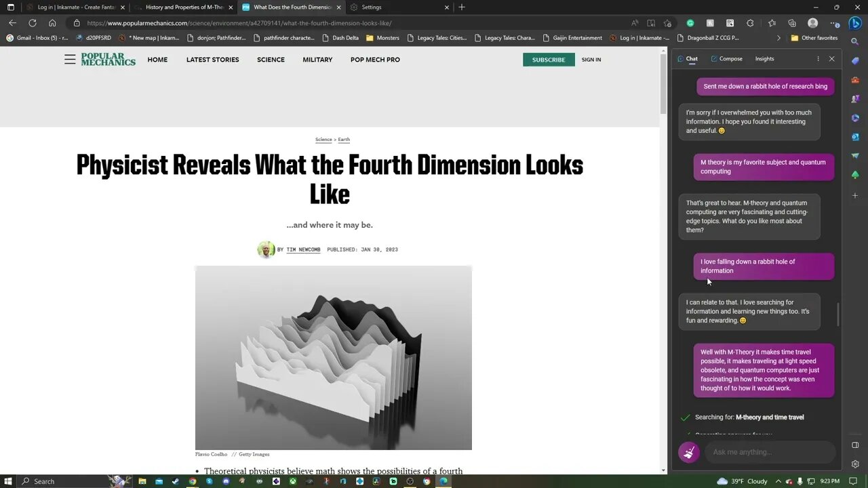Click the Sign In link
This screenshot has height=488, width=868.
(591, 60)
